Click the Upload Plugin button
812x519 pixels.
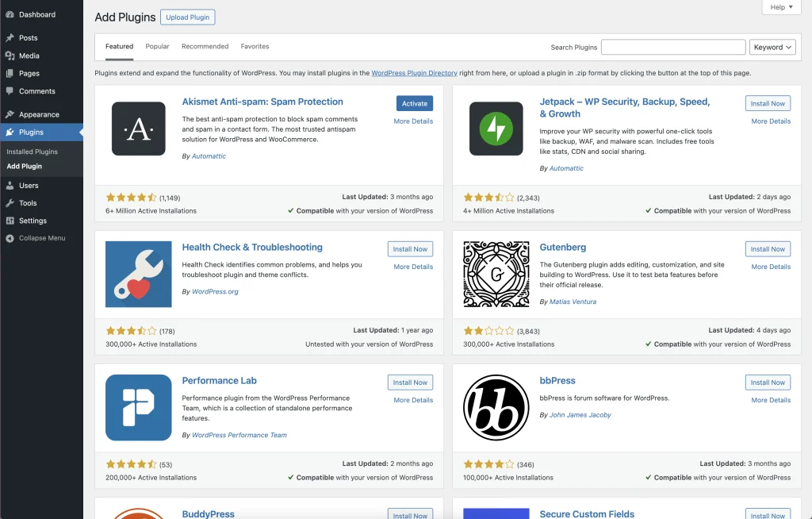tap(187, 17)
